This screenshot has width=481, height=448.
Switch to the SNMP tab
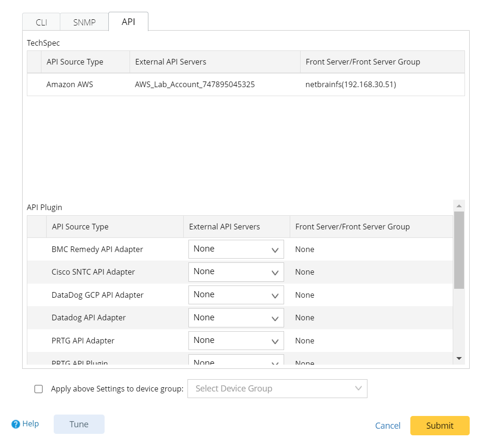84,23
